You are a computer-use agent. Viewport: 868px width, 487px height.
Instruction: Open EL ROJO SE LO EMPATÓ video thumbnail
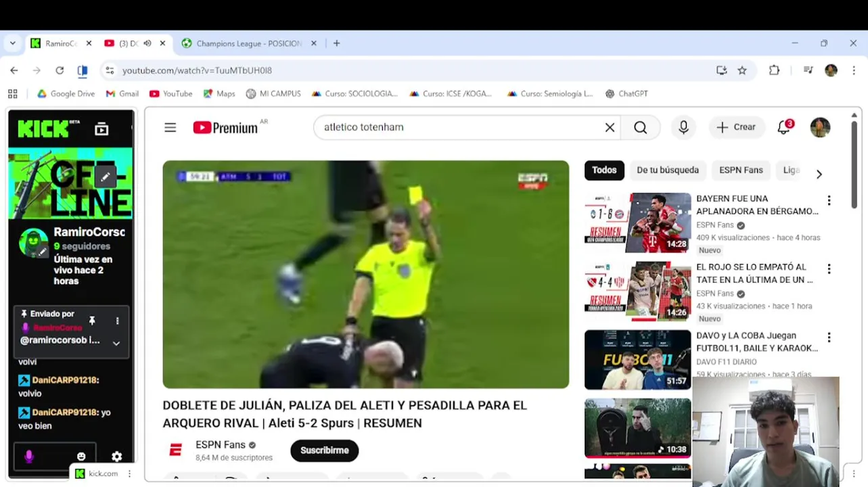point(638,291)
